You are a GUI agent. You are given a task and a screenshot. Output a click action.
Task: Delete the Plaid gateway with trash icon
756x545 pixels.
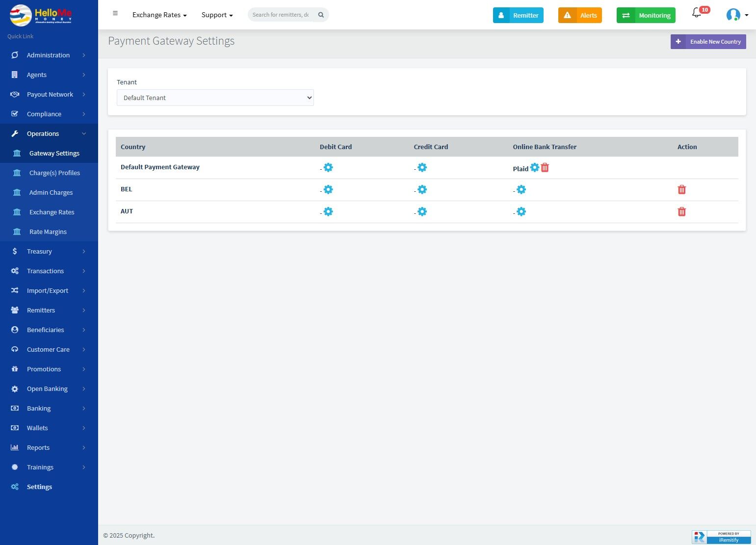coord(545,167)
